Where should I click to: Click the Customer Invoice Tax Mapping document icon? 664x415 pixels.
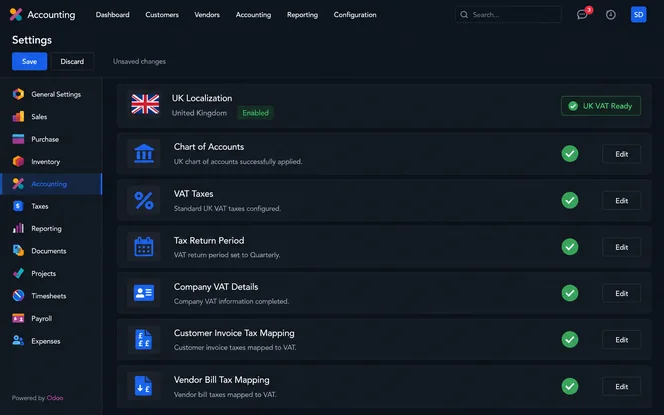[x=144, y=340]
